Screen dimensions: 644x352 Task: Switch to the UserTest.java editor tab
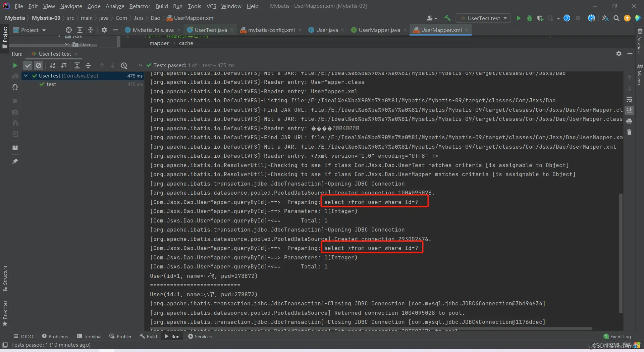pos(211,30)
